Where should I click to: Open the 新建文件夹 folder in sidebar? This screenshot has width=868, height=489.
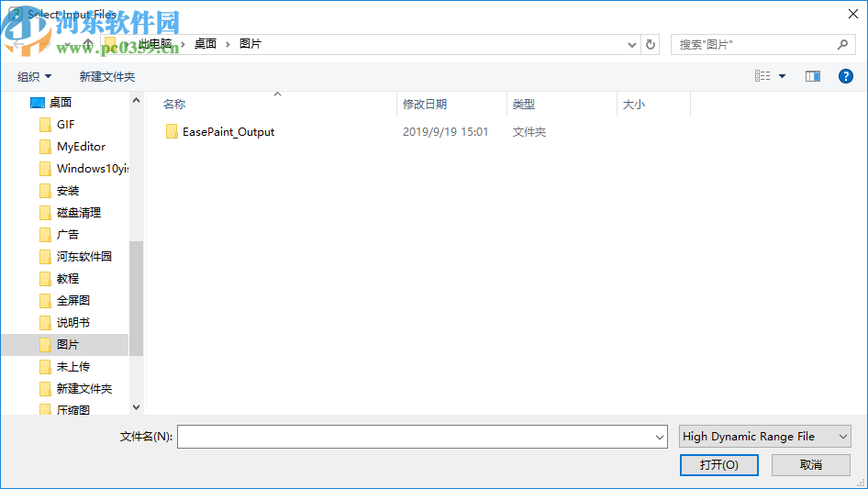click(84, 389)
